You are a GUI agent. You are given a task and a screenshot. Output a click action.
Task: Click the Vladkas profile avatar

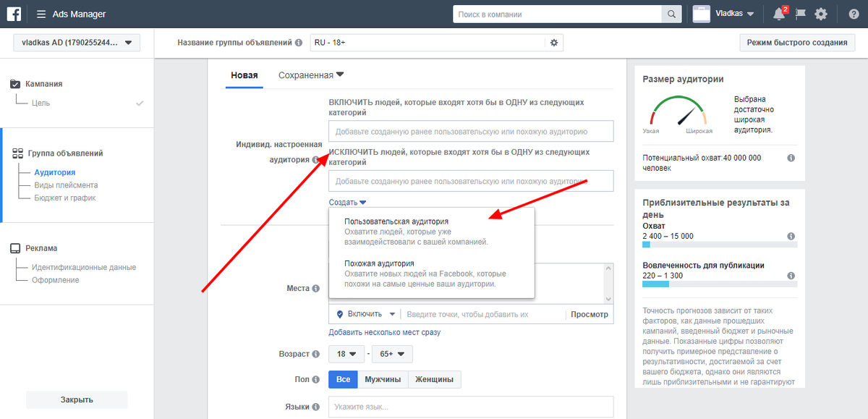coord(702,14)
